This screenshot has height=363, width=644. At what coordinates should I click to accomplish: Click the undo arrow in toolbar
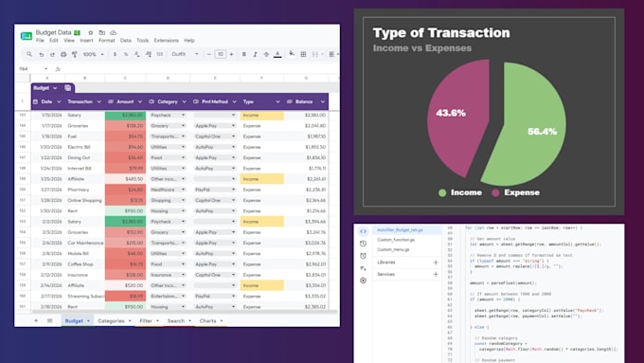coord(41,54)
